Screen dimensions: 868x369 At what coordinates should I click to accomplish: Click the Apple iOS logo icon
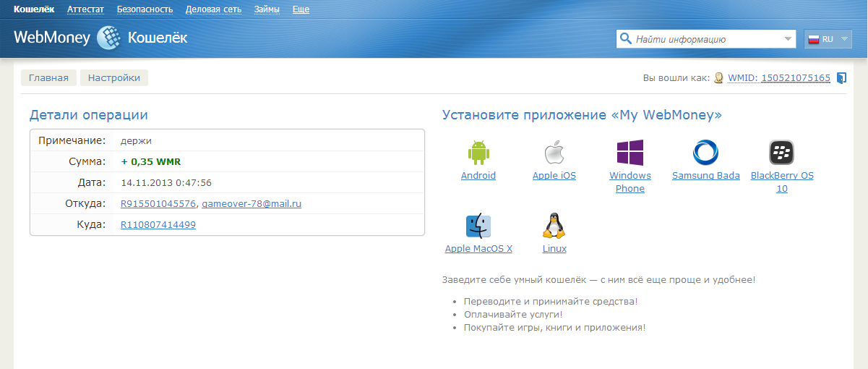coord(554,153)
